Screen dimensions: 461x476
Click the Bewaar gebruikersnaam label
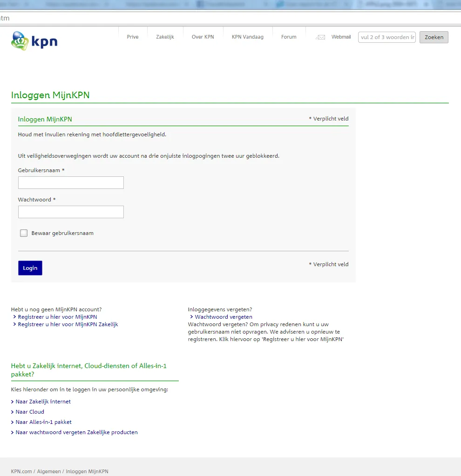(62, 233)
